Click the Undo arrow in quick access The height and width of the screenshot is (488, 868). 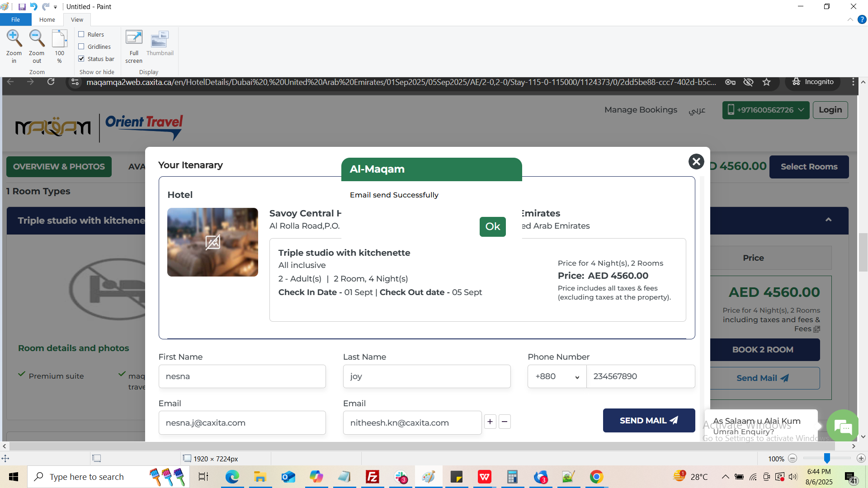tap(33, 7)
